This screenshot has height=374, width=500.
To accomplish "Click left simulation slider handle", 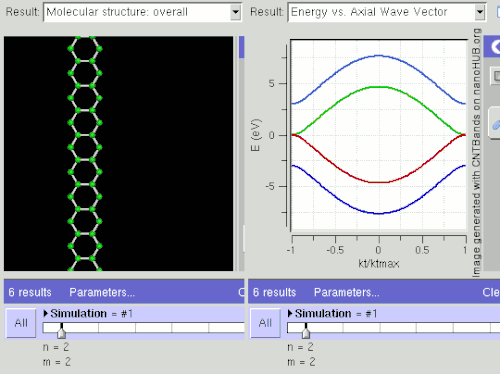I will click(x=61, y=331).
